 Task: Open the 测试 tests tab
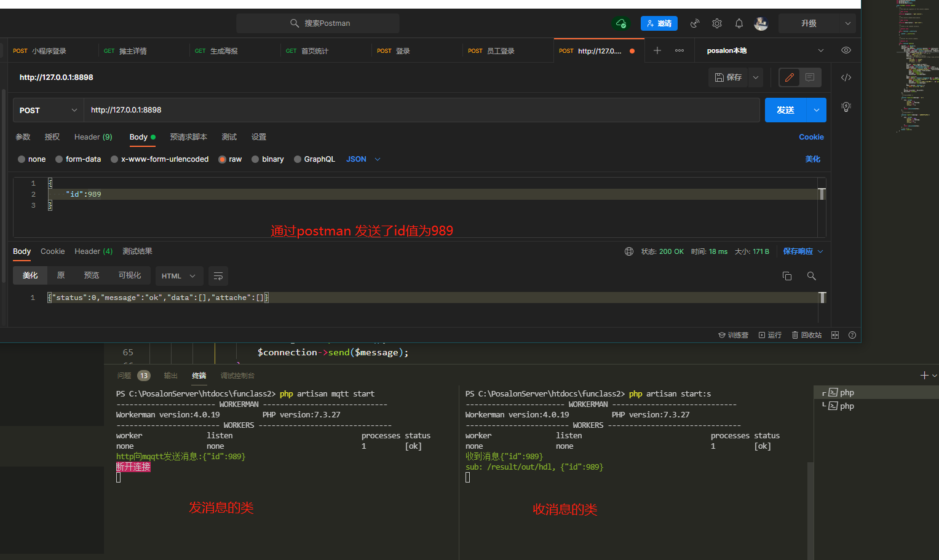229,137
